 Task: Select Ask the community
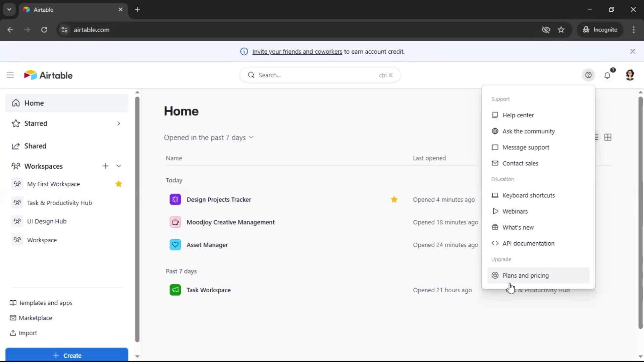click(538, 131)
